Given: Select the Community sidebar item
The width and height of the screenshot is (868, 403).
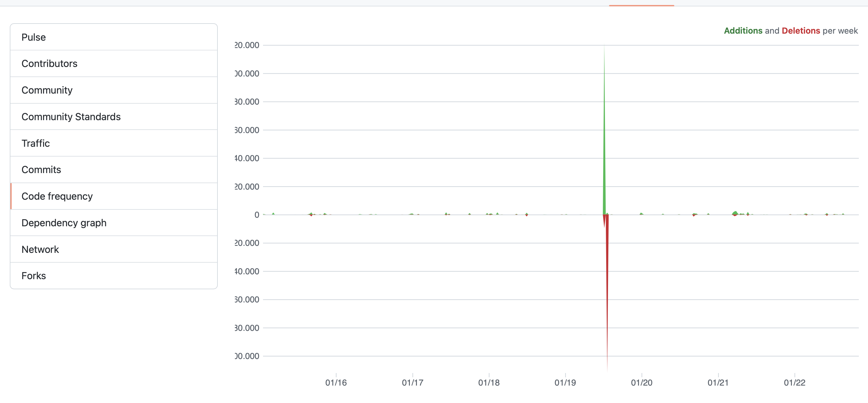Looking at the screenshot, I should coord(113,90).
